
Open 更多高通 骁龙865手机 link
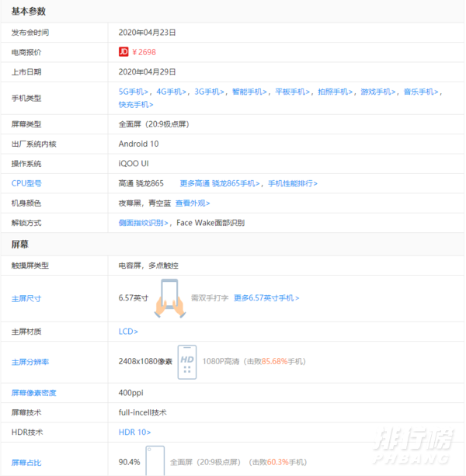tap(220, 183)
